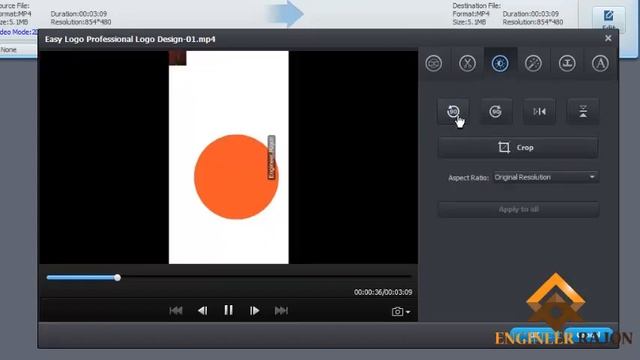The height and width of the screenshot is (360, 640).
Task: Click the video preview area
Action: tap(228, 157)
